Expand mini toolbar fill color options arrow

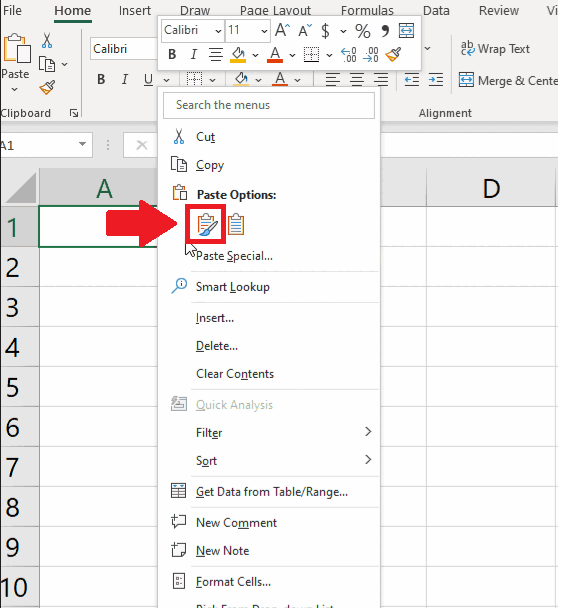coord(255,55)
